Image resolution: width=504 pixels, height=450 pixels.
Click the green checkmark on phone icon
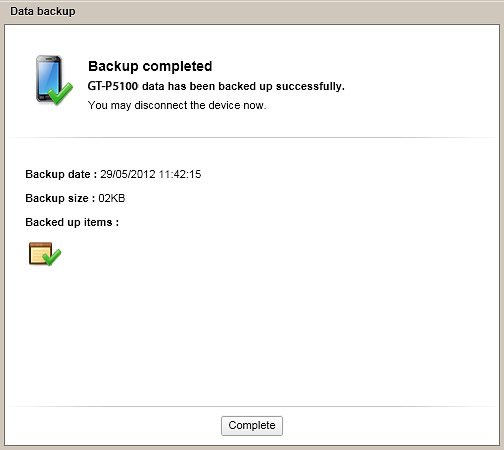coord(61,93)
